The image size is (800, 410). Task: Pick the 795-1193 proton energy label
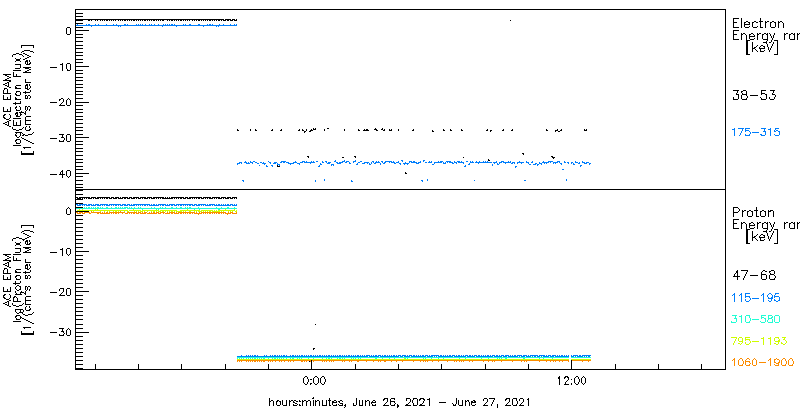point(759,341)
